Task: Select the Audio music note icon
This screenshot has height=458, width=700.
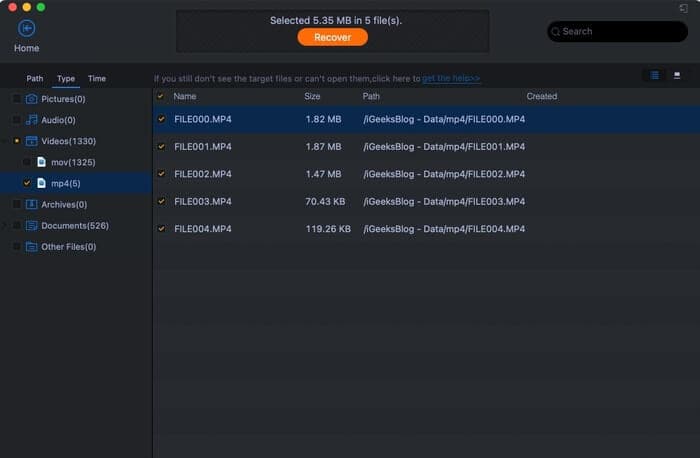Action: [31, 120]
